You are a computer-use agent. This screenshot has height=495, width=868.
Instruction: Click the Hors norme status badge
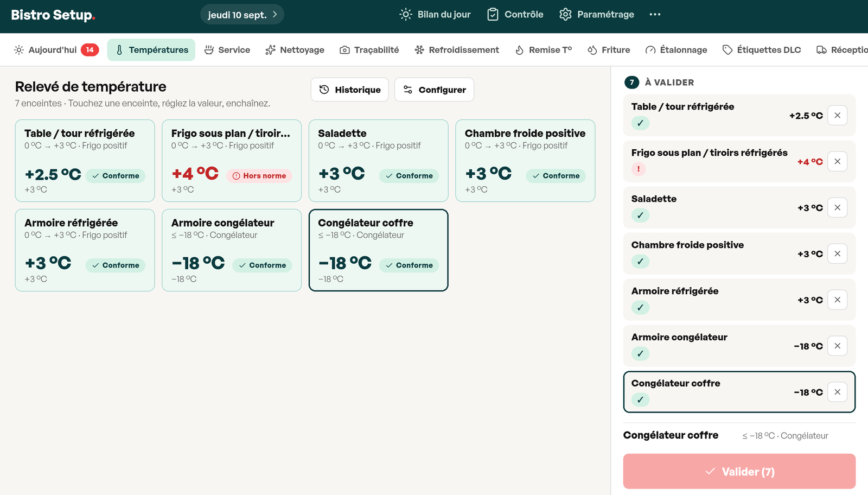(259, 176)
